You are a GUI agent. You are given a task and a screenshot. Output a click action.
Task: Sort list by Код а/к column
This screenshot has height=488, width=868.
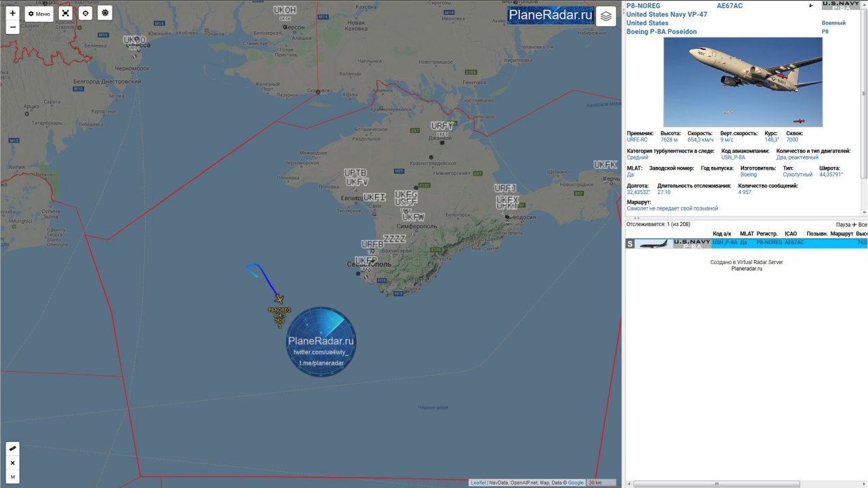(722, 233)
